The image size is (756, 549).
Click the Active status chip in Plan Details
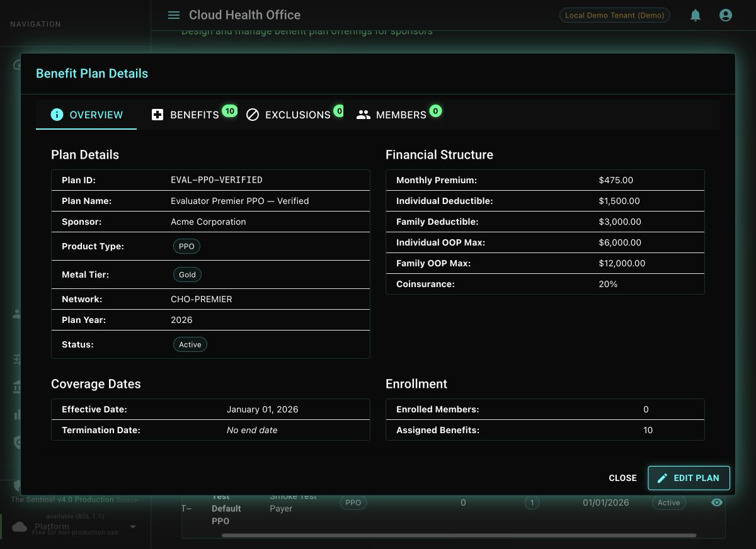190,344
